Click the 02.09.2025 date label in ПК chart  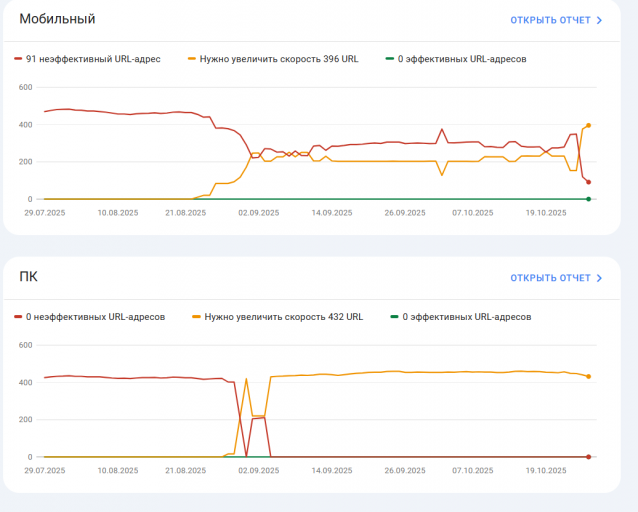tap(259, 470)
